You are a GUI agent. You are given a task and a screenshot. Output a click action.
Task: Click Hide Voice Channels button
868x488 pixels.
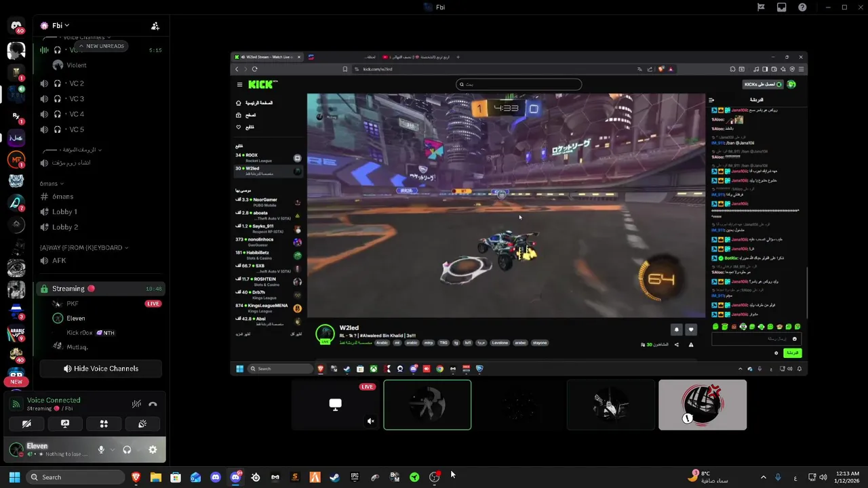tap(100, 369)
